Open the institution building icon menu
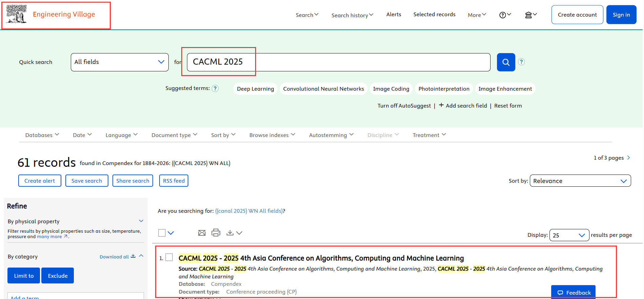Viewport: 644px width, 299px height. tap(530, 15)
